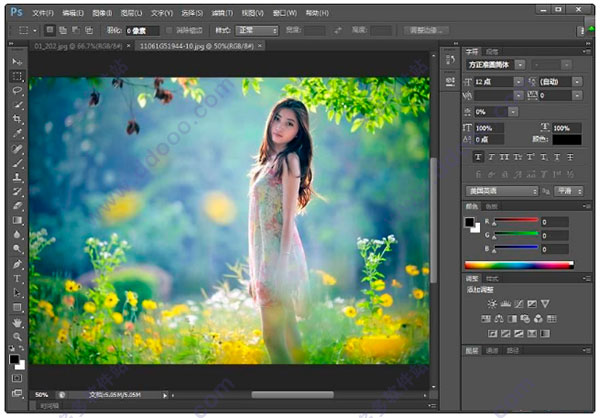600x418 pixels.
Task: Toggle All Caps in Character panel
Action: click(504, 157)
